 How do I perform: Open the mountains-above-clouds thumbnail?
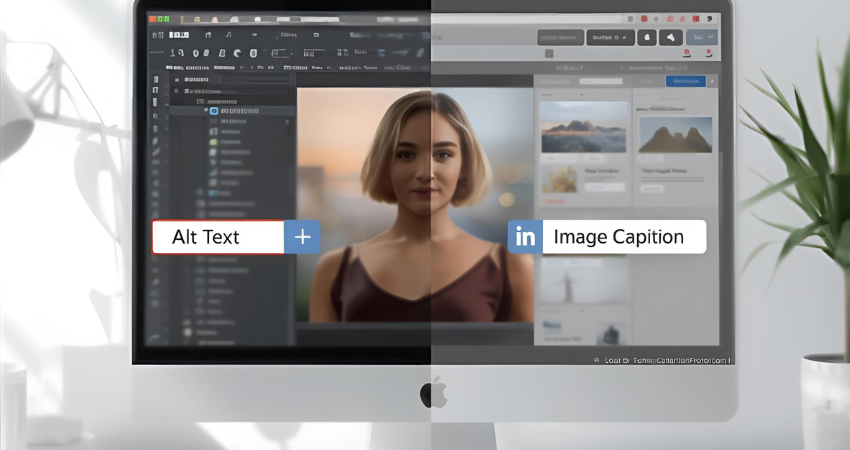[x=583, y=127]
